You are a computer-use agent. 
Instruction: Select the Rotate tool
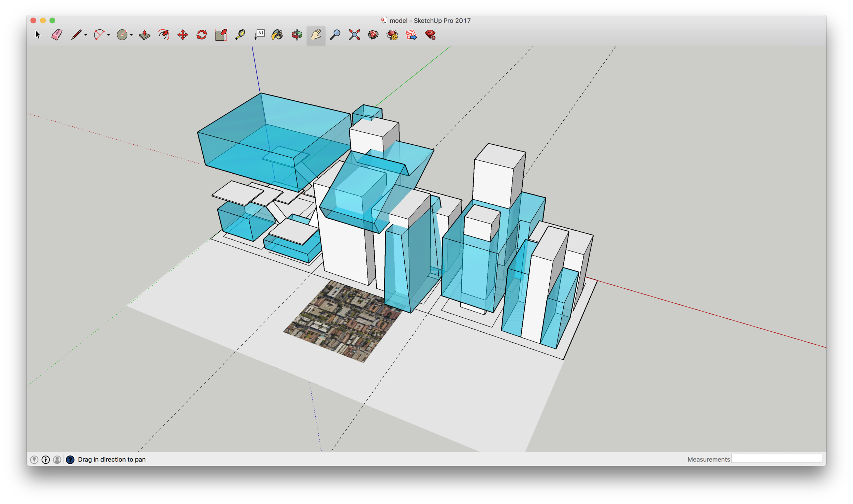click(202, 35)
